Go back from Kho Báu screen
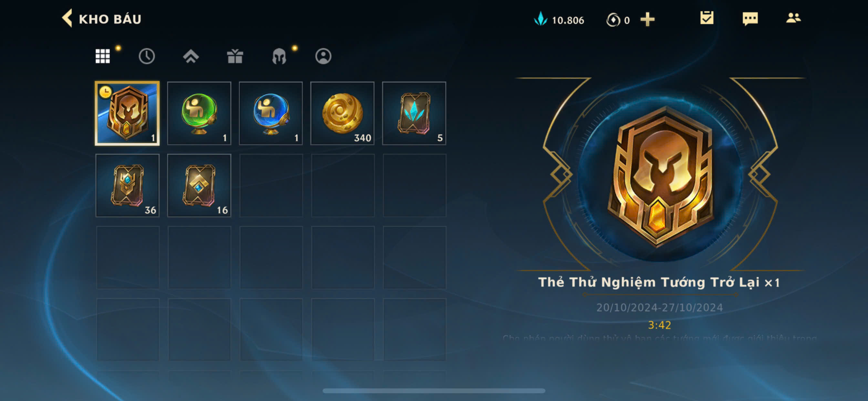 coord(67,18)
